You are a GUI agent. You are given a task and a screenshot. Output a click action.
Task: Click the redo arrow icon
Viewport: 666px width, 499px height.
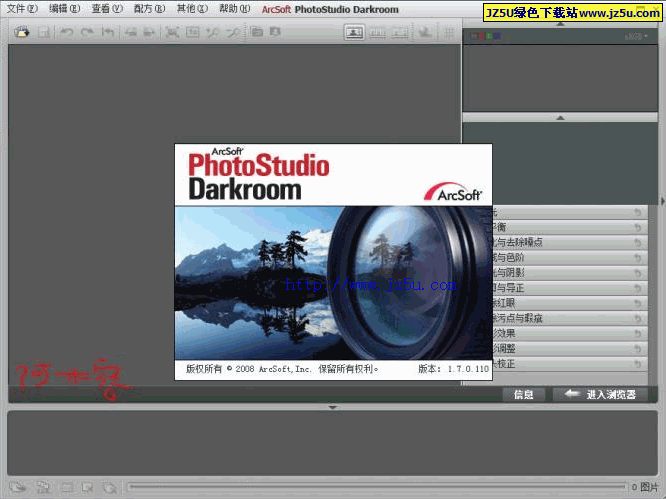[x=87, y=32]
